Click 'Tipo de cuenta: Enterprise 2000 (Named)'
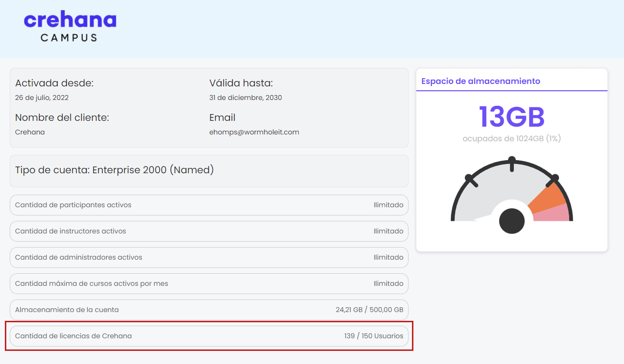This screenshot has height=364, width=624. coord(115,170)
